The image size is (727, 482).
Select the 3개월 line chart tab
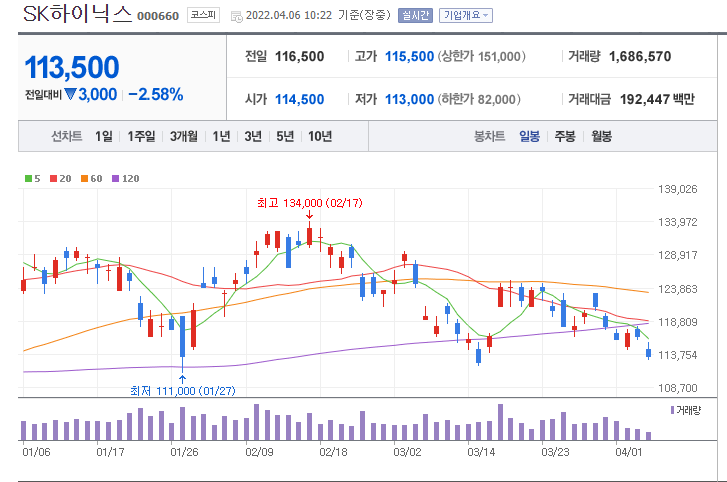184,136
